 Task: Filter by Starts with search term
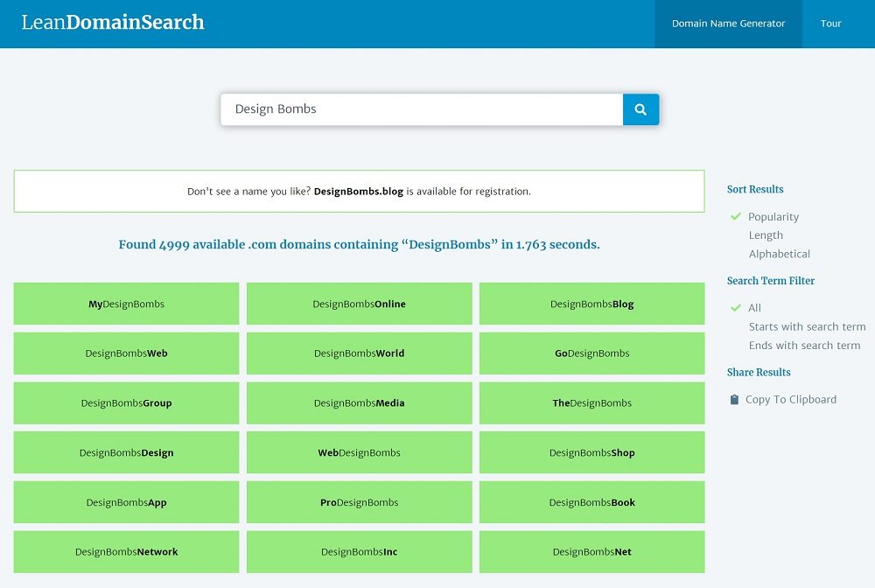click(807, 326)
